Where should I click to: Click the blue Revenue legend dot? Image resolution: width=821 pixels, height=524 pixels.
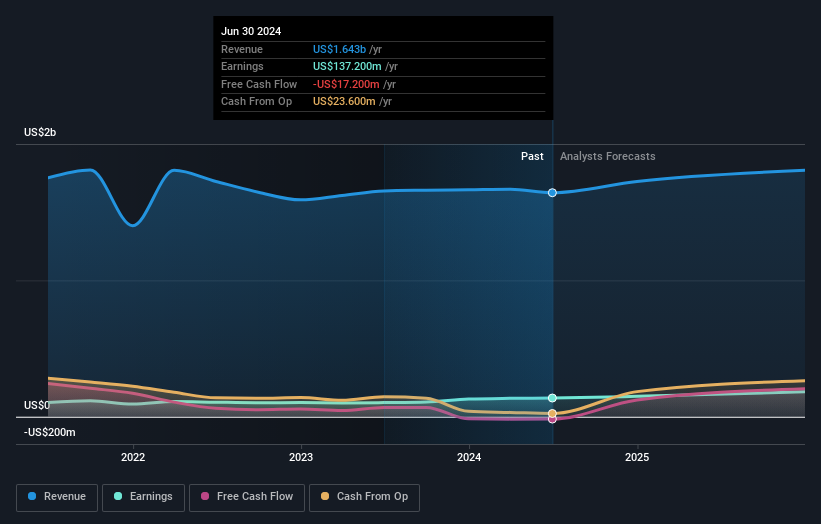point(32,496)
